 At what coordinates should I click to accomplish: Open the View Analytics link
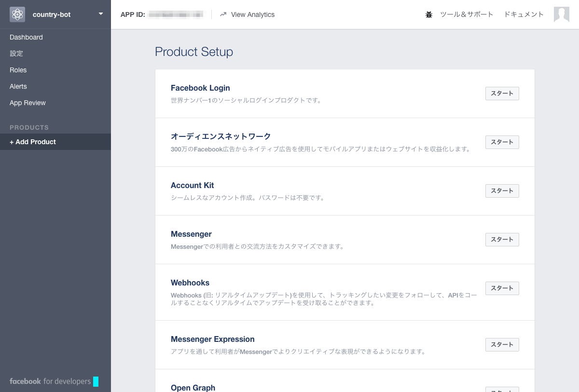pos(252,14)
